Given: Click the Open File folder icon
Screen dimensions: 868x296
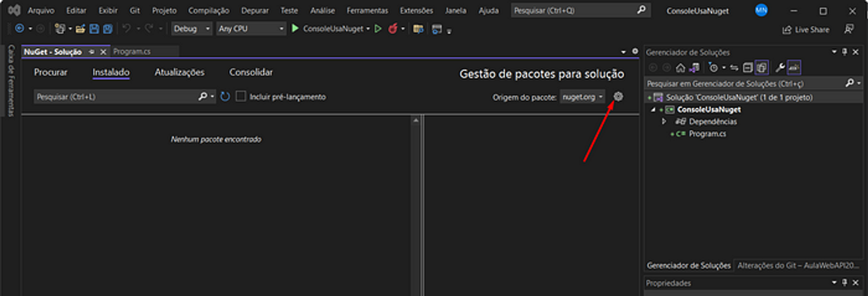Looking at the screenshot, I should pos(80,29).
